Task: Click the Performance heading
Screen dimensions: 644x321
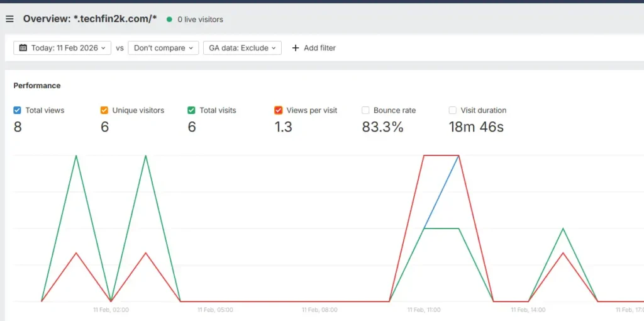Action: click(x=37, y=86)
